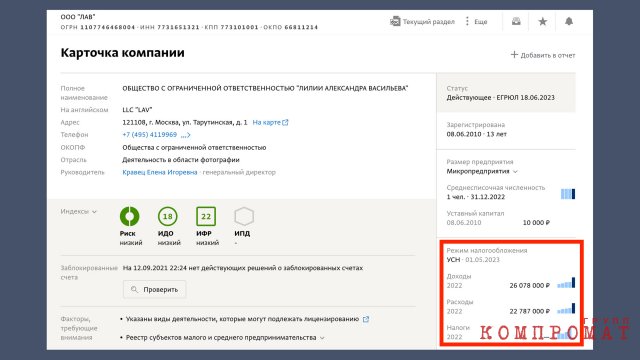Open notifications bell icon
This screenshot has width=640, height=360.
coord(569,21)
